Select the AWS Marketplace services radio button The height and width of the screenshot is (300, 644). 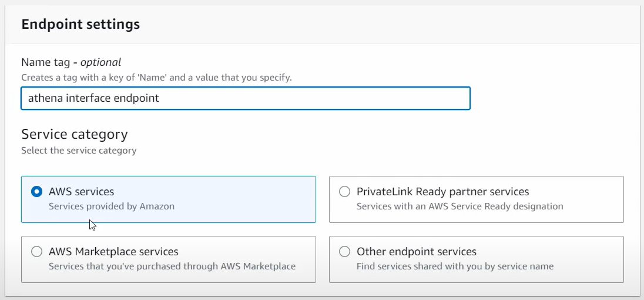pyautogui.click(x=36, y=252)
